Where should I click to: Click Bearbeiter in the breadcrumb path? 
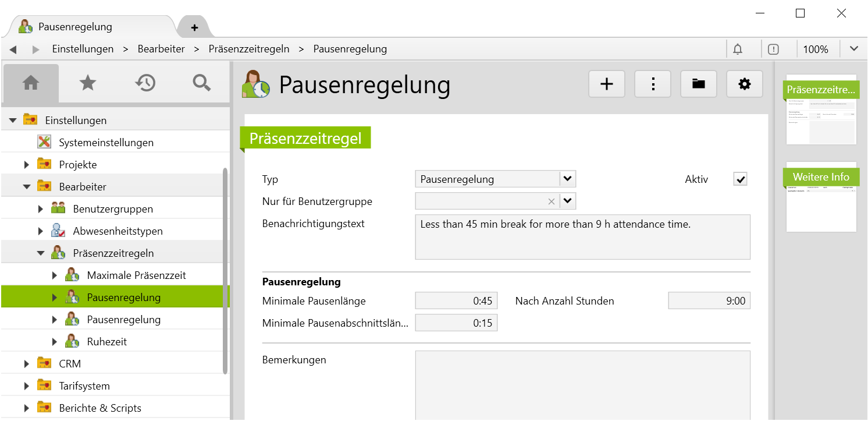pos(161,49)
